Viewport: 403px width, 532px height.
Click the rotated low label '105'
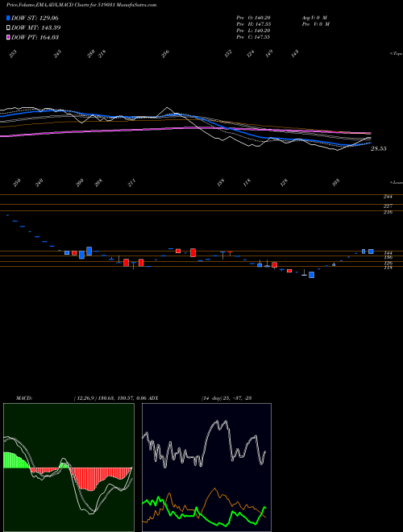336,182
